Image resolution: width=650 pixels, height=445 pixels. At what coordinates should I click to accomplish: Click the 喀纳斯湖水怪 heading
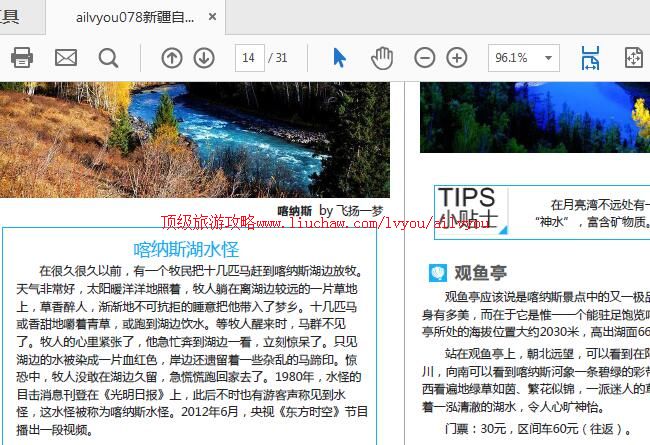pos(186,248)
